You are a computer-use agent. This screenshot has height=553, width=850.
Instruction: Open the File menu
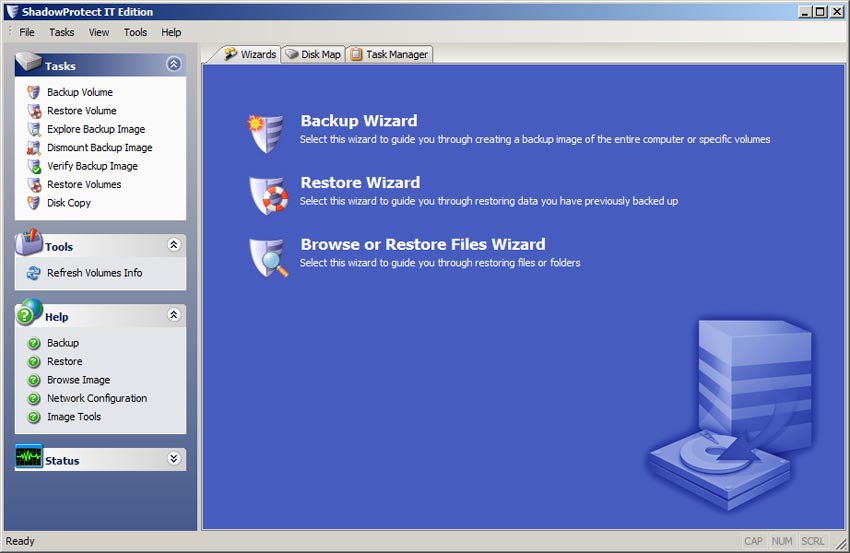(27, 32)
